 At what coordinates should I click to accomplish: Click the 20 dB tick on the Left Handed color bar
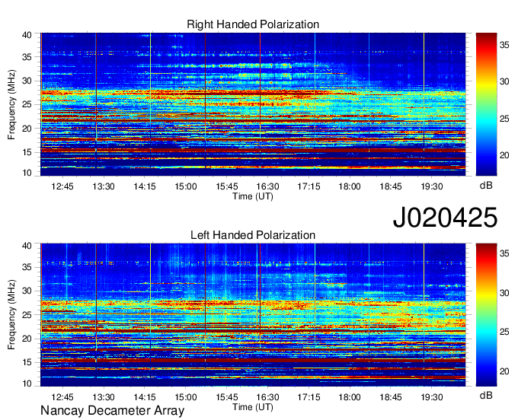tap(504, 371)
